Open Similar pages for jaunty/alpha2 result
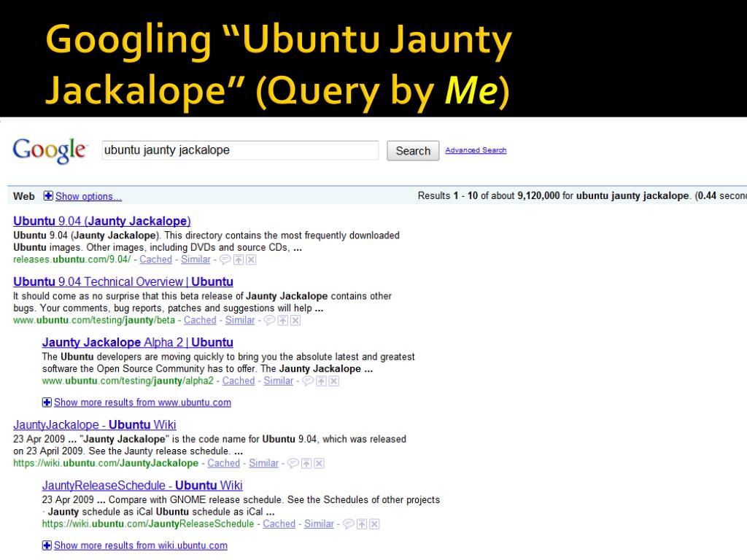Image resolution: width=747 pixels, height=560 pixels. click(x=279, y=381)
